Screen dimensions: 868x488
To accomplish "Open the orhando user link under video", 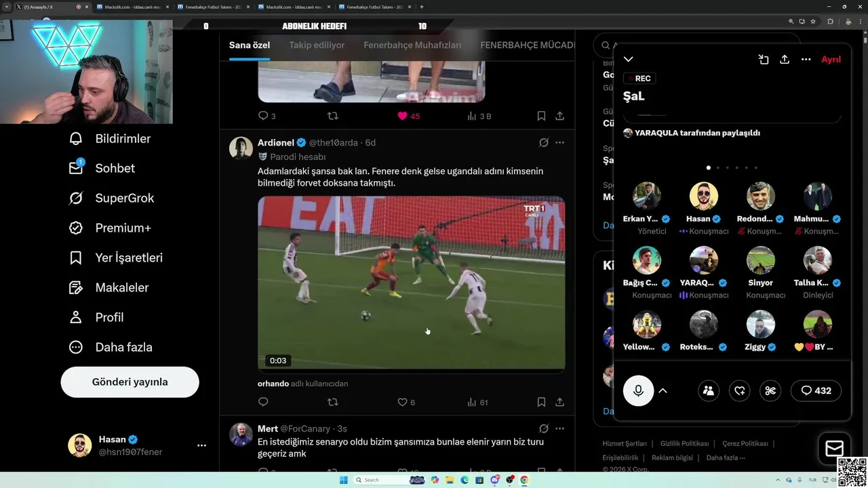I will pyautogui.click(x=273, y=384).
